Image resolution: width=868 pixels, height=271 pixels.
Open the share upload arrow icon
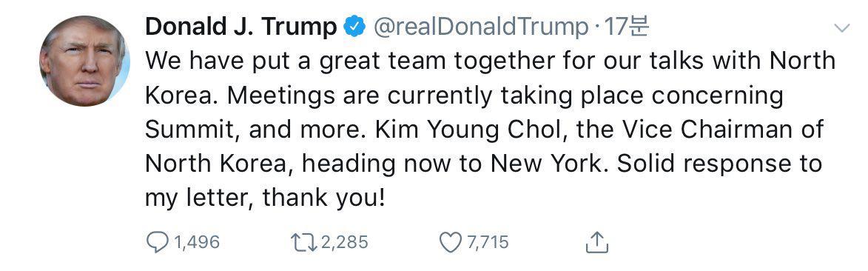596,241
